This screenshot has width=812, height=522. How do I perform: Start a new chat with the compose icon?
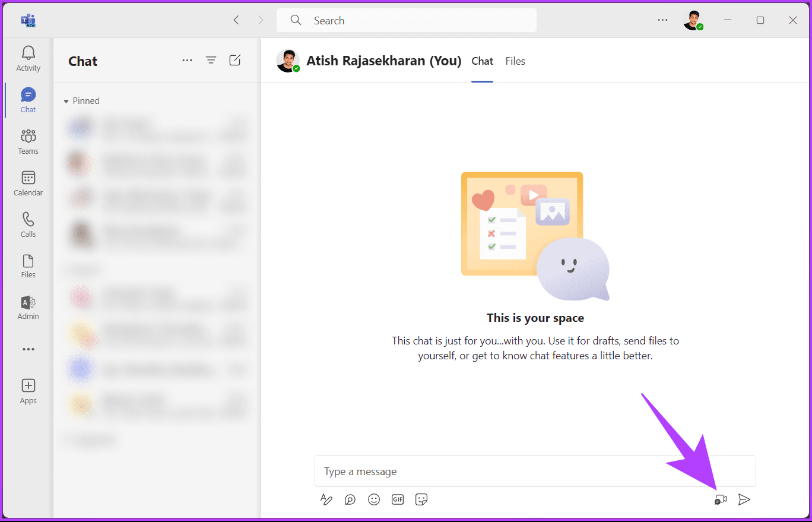[x=235, y=60]
